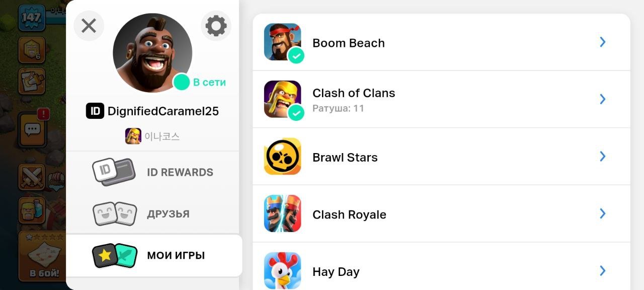Tap the Hay Day chicken icon

[x=282, y=270]
